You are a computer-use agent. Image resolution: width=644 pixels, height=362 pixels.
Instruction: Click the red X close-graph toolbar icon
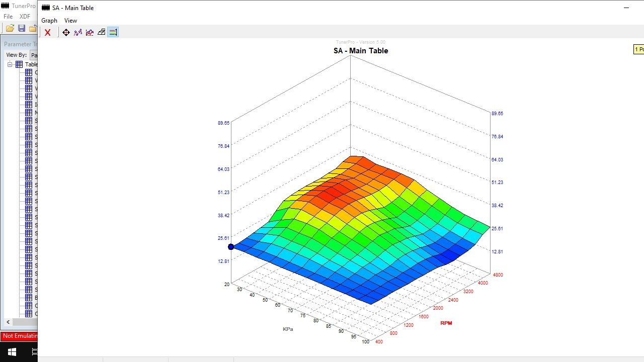tap(47, 32)
